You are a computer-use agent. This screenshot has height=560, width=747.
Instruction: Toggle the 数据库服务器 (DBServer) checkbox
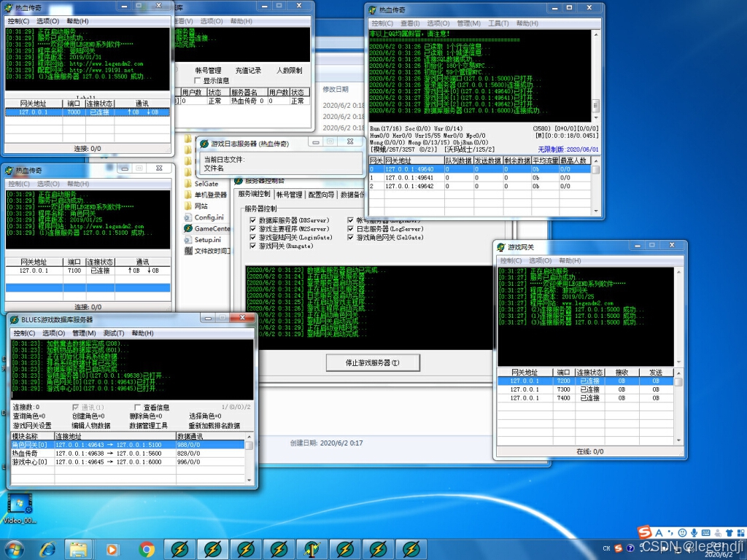[253, 220]
